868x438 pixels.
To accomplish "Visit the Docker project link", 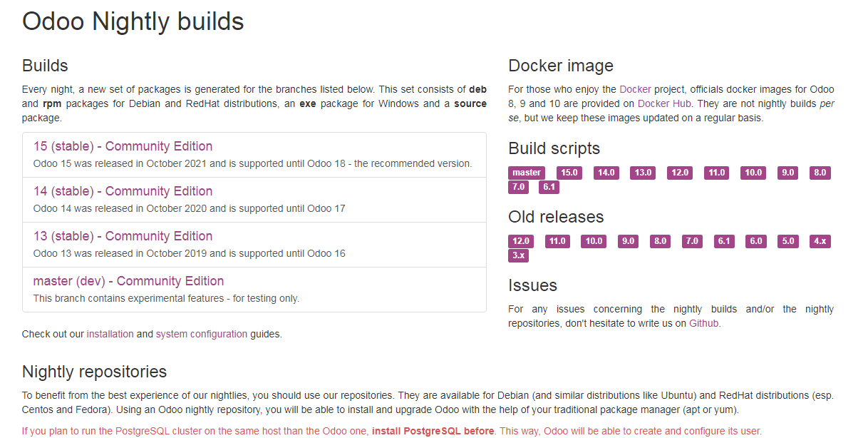I will 635,89.
